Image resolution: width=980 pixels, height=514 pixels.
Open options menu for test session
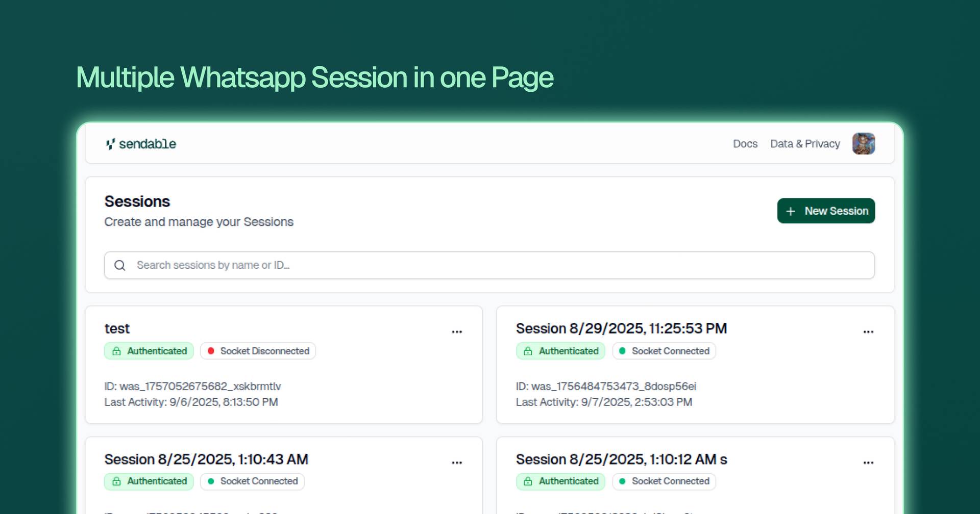tap(457, 331)
